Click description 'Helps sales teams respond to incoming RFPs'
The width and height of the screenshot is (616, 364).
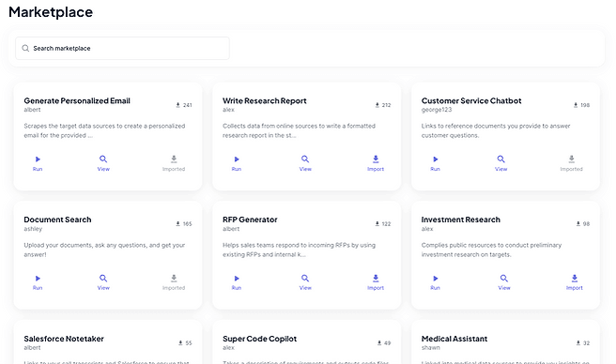click(x=299, y=250)
